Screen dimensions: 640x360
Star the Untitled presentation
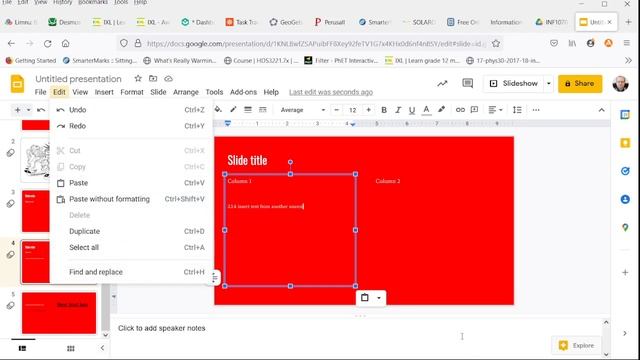138,78
